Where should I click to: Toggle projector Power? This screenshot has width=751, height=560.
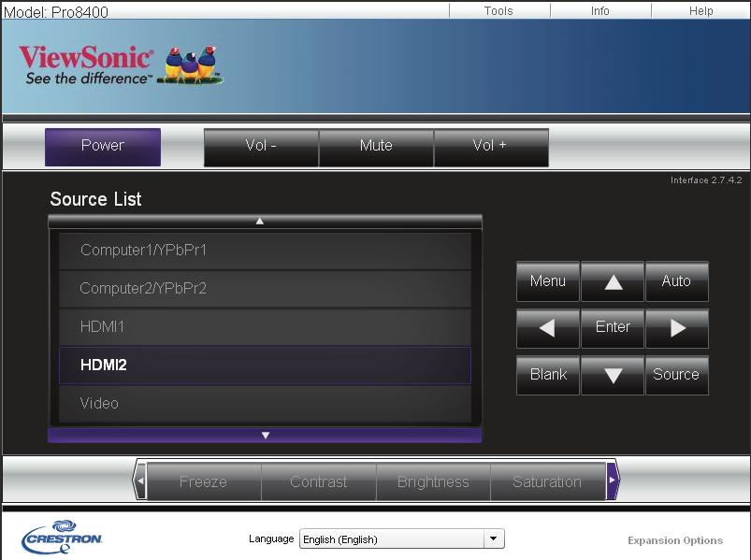pos(103,147)
